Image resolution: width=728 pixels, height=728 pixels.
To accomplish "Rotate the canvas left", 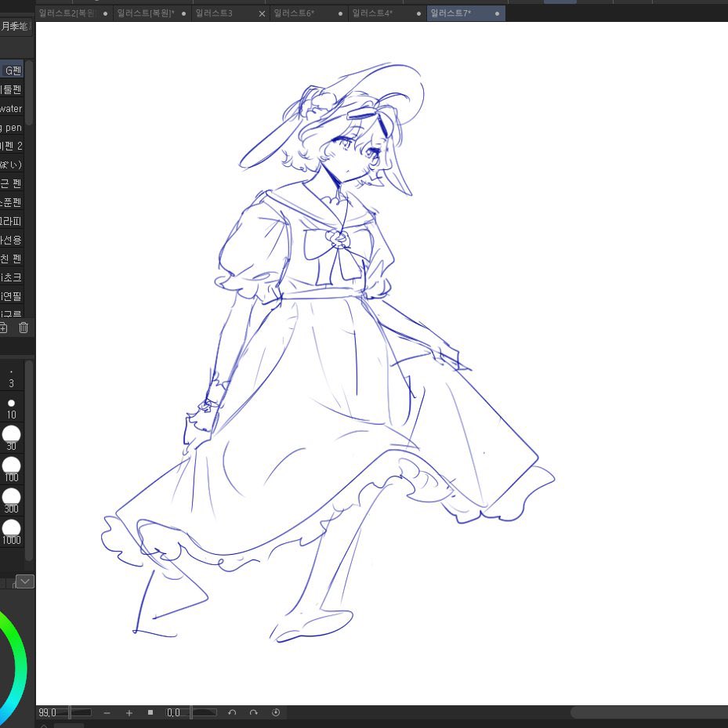I will pyautogui.click(x=232, y=712).
